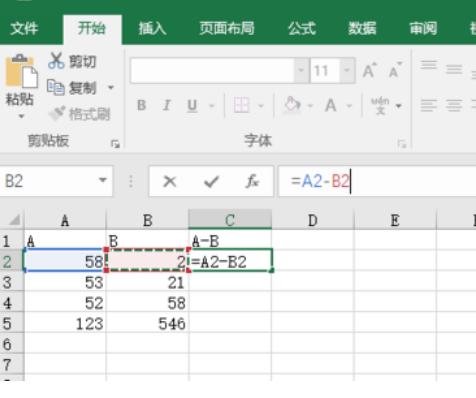
Task: Click cell A2 containing 58
Action: tap(65, 261)
